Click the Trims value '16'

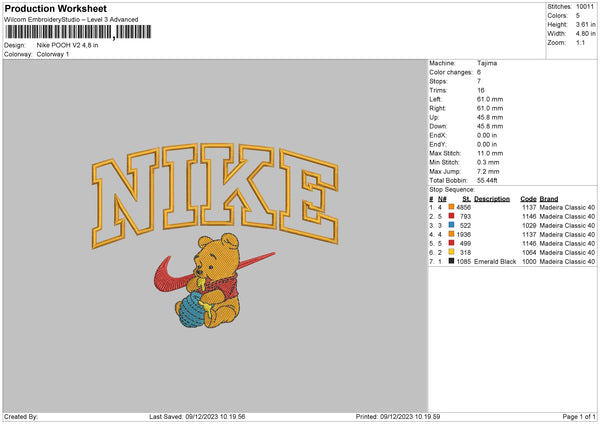(x=481, y=90)
